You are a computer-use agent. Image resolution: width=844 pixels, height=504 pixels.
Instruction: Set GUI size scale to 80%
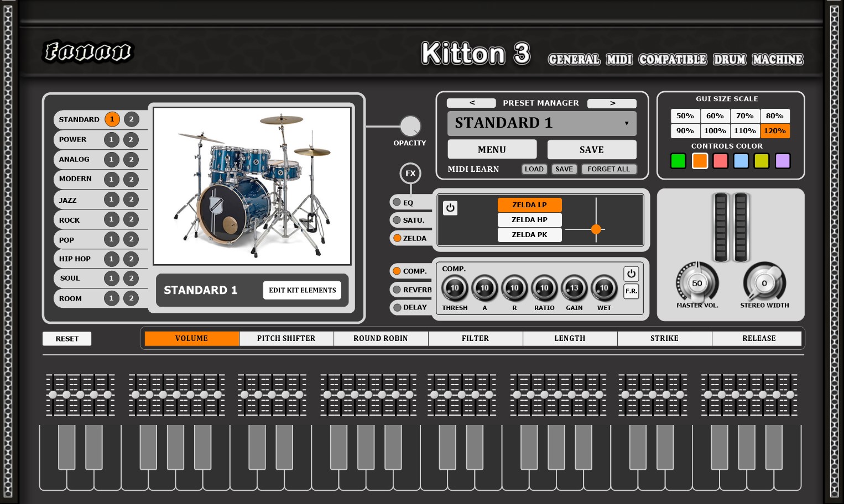point(775,116)
